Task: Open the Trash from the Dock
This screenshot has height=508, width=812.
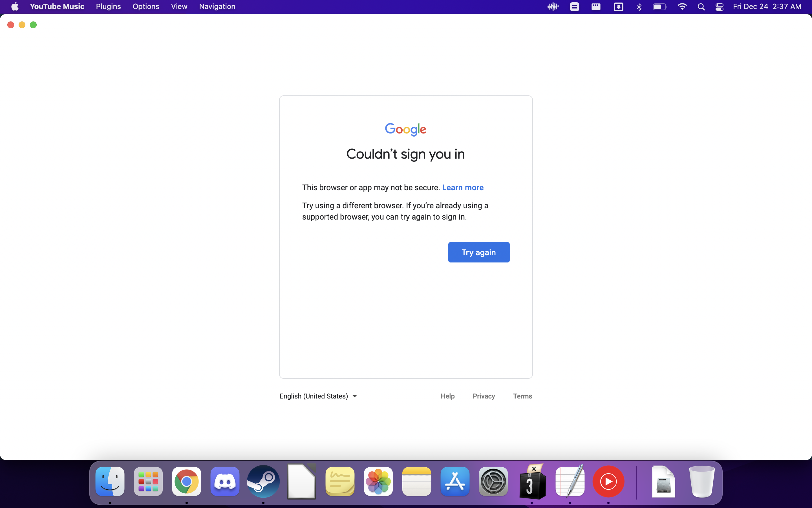Action: 702,481
